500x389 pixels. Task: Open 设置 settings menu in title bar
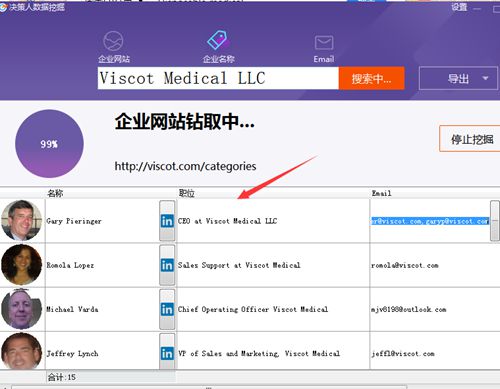[459, 7]
